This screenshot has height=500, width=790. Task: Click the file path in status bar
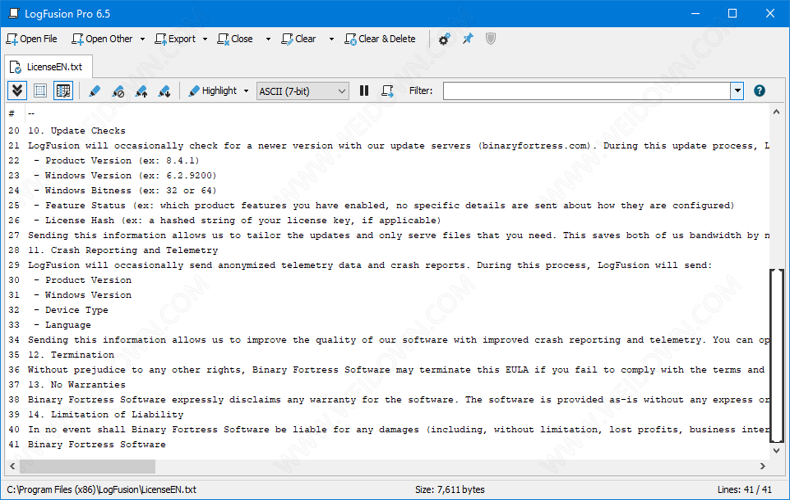(101, 489)
